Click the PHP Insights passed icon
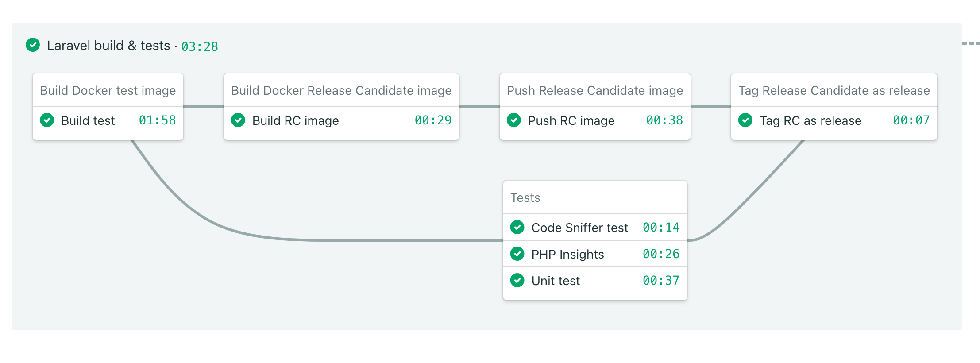This screenshot has height=363, width=980. pos(517,254)
